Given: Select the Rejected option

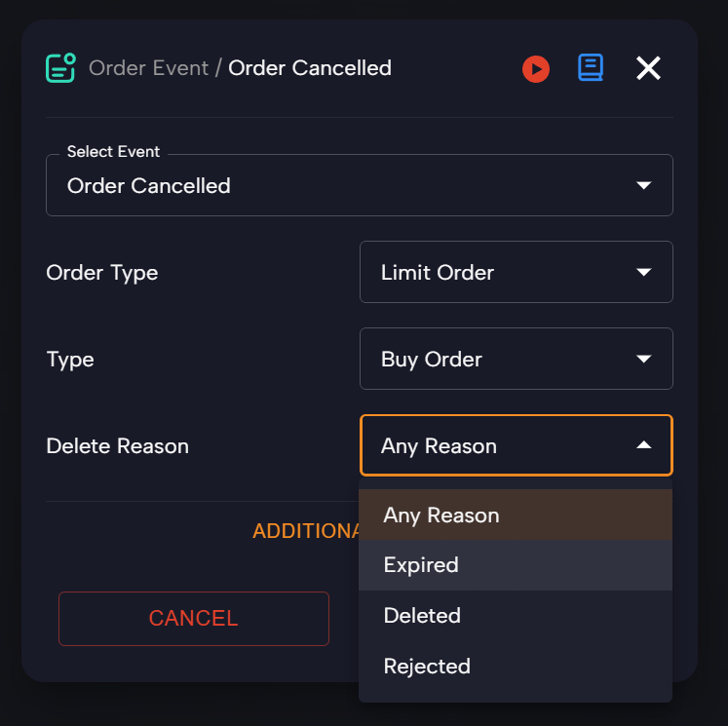Looking at the screenshot, I should click(x=516, y=667).
